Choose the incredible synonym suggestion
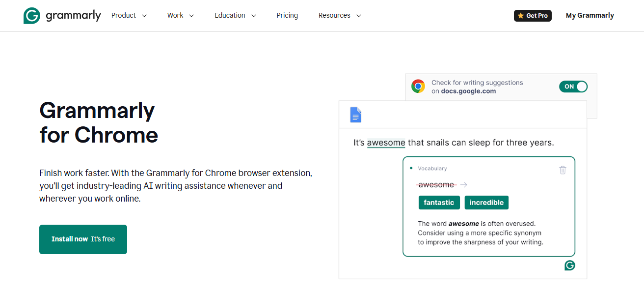This screenshot has height=295, width=644. click(486, 203)
